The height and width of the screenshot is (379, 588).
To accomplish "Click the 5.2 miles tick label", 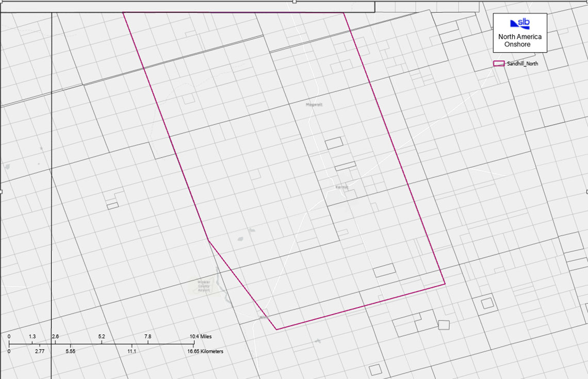I will pos(102,337).
